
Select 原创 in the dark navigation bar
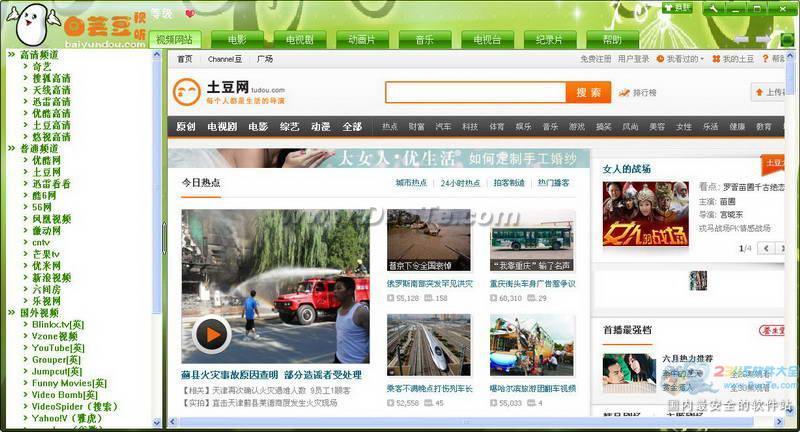pos(186,126)
